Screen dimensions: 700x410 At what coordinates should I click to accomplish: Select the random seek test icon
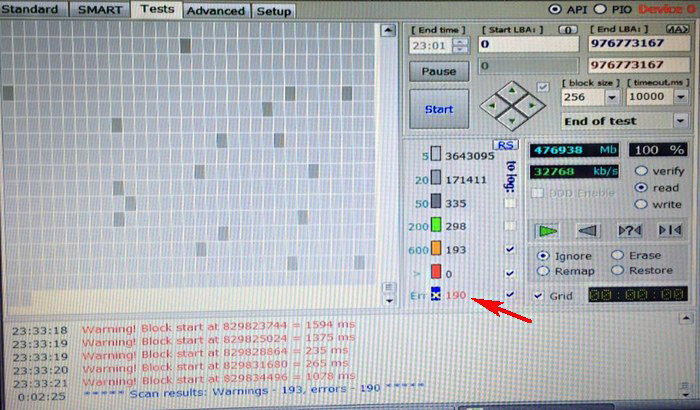630,230
